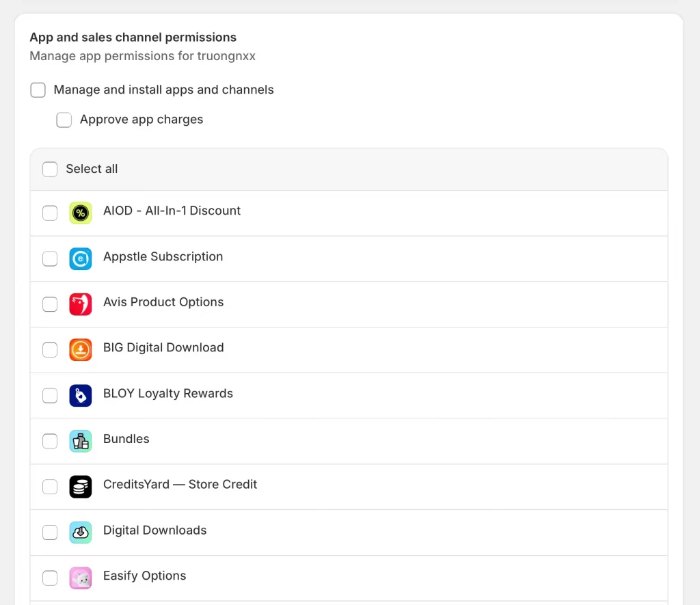Enable permissions for Avis Product Options
This screenshot has width=700, height=605.
point(49,304)
